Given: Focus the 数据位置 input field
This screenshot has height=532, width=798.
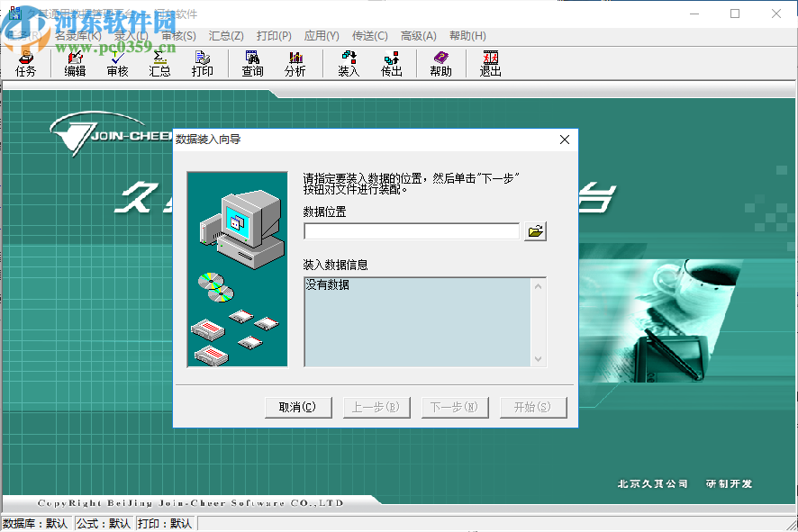Looking at the screenshot, I should pyautogui.click(x=412, y=231).
